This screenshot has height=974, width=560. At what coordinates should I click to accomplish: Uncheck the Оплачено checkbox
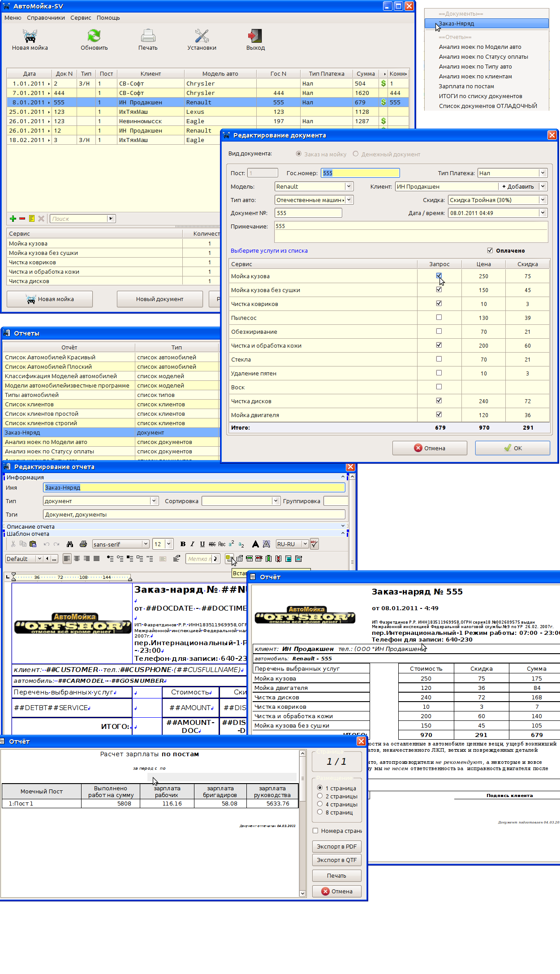pos(490,250)
